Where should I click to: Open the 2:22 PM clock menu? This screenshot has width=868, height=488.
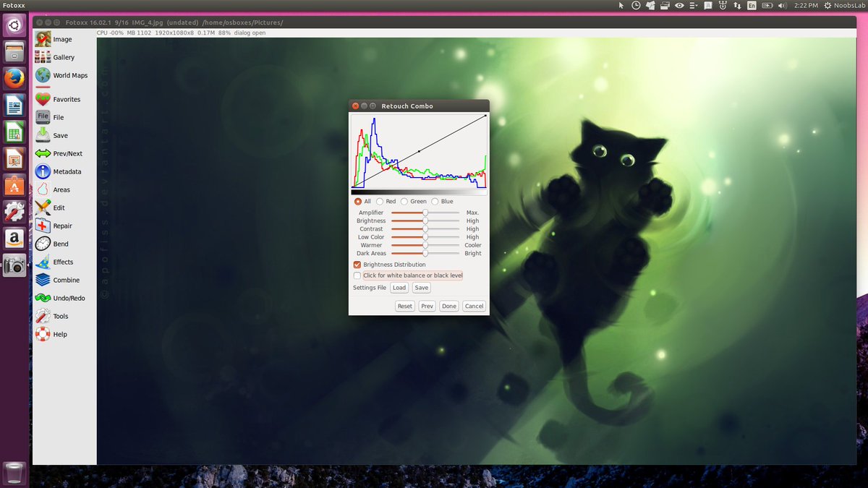coord(806,5)
